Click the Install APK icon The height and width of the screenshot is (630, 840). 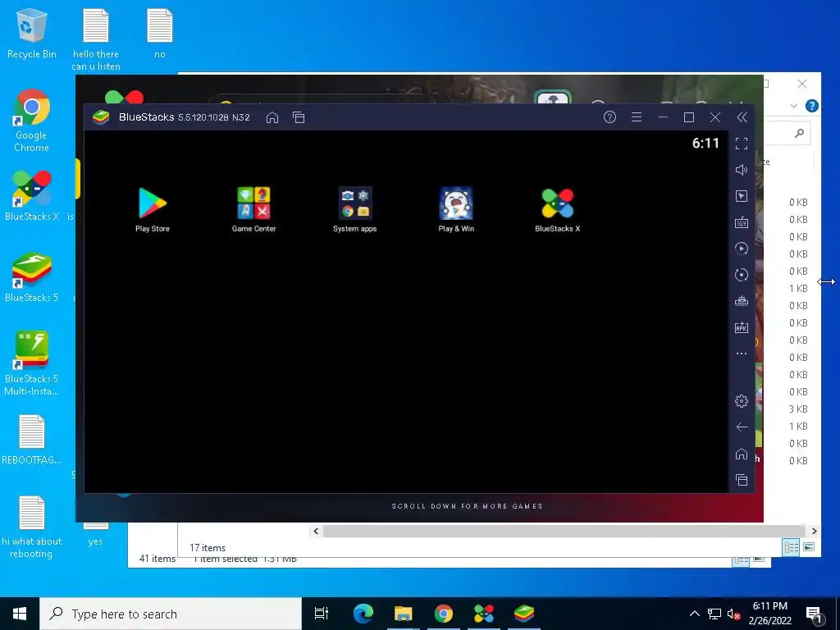[x=742, y=327]
